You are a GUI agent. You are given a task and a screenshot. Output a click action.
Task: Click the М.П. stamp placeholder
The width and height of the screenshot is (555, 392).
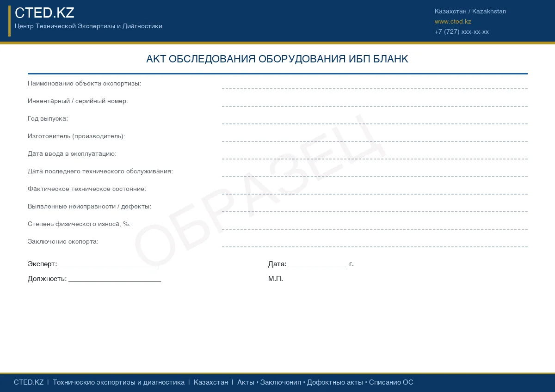(276, 279)
